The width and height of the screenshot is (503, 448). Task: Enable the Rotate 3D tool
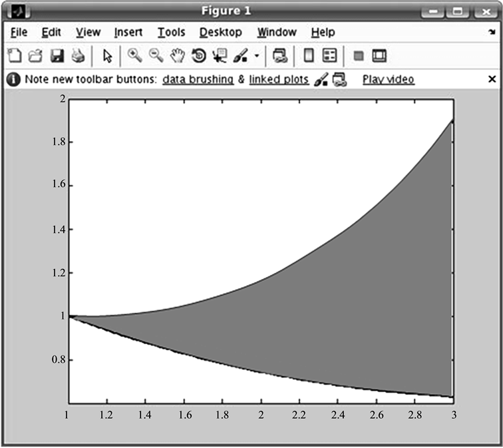198,56
